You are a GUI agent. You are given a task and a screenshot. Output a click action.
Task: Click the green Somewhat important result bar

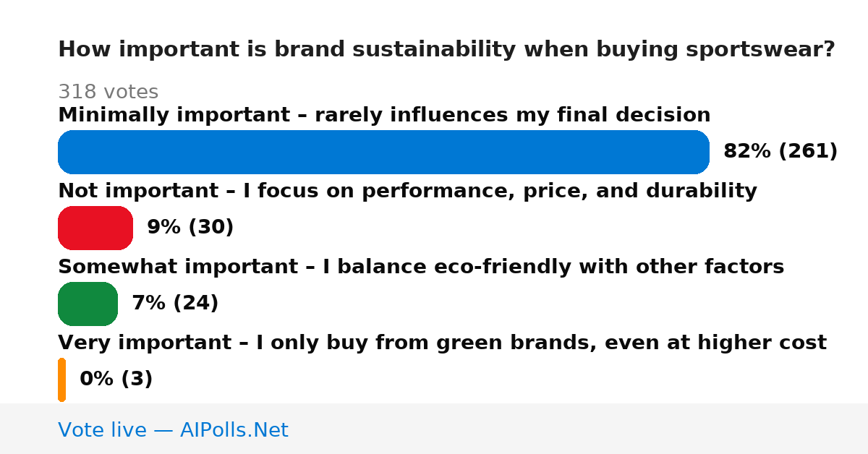(x=88, y=304)
